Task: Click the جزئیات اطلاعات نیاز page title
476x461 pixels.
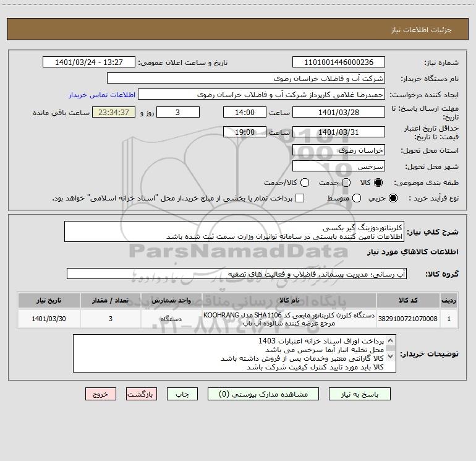Action: click(422, 30)
